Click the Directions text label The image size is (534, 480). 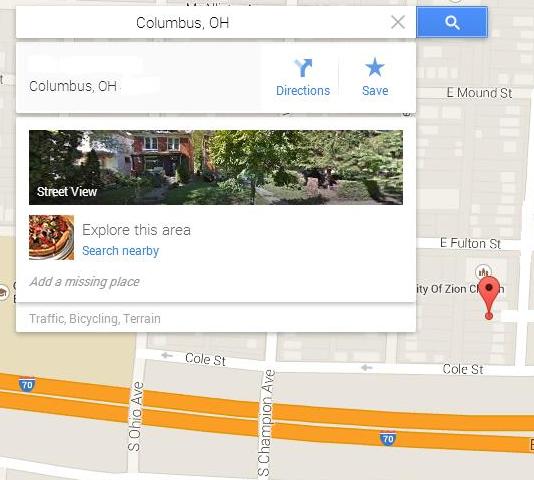point(303,91)
